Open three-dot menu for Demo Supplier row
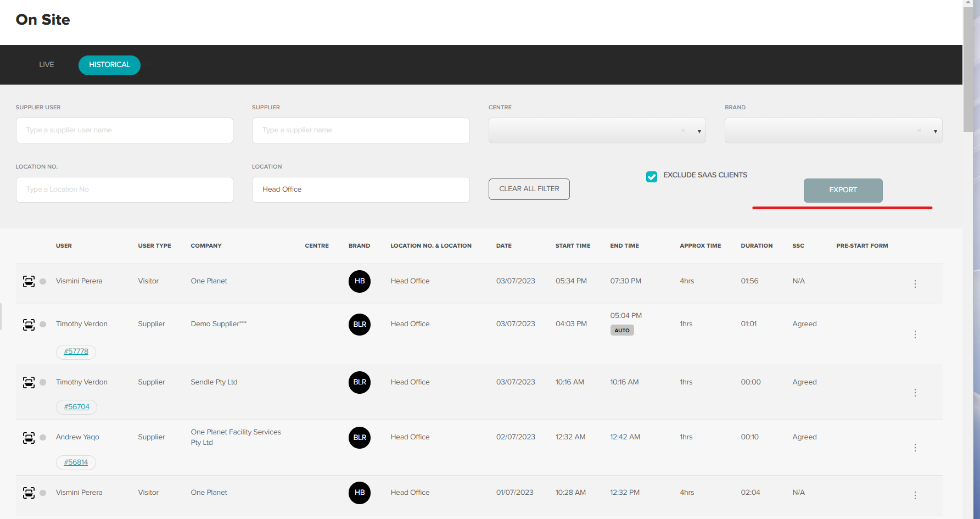Screen dimensions: 980x519 (915, 334)
